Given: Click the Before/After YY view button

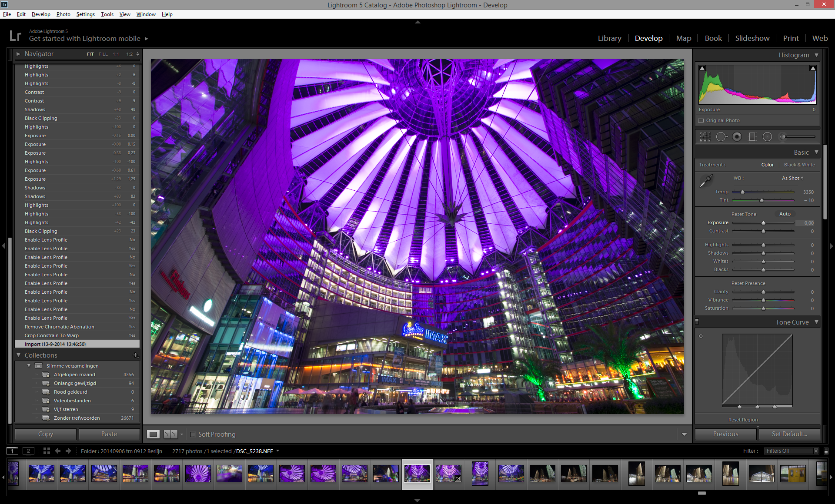Looking at the screenshot, I should click(x=170, y=434).
